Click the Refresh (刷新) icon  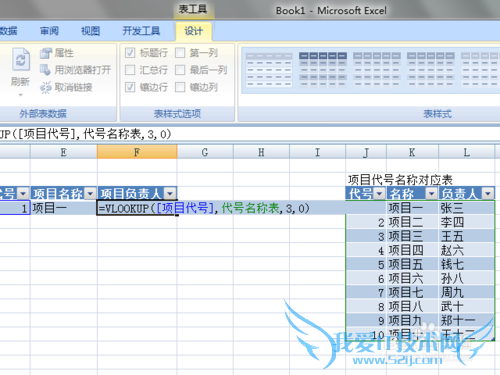point(21,59)
